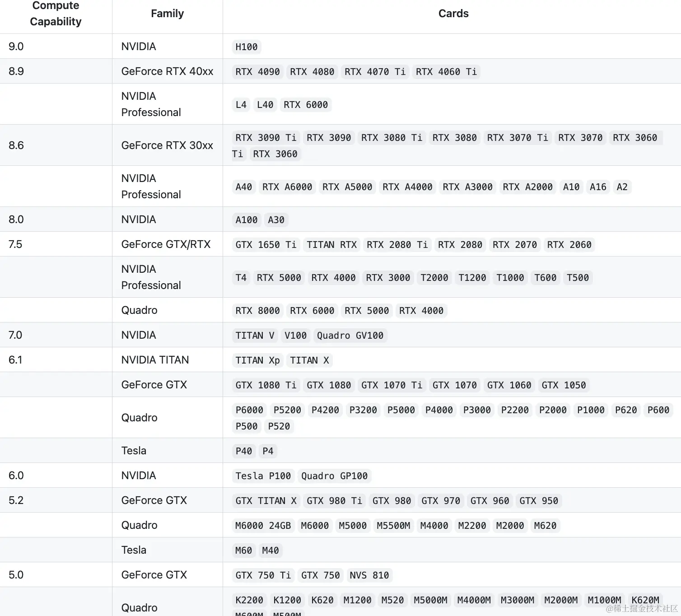Click the GeForce RTX 30xx family cell
The height and width of the screenshot is (616, 681).
tap(167, 145)
